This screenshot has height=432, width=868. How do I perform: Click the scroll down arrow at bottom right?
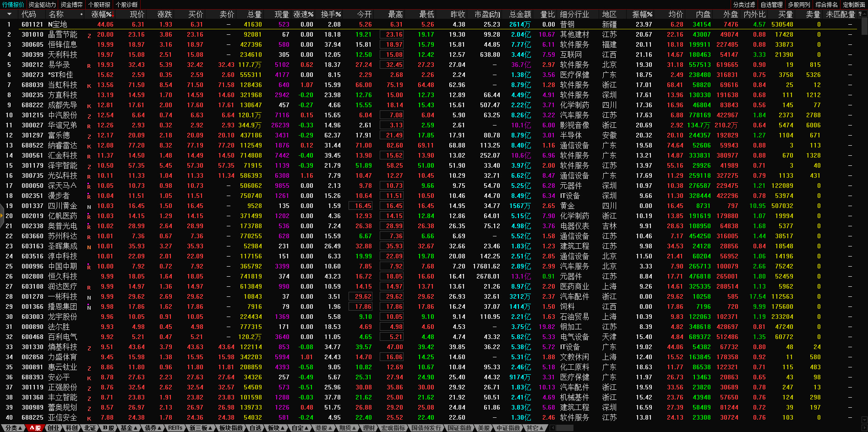(x=864, y=420)
